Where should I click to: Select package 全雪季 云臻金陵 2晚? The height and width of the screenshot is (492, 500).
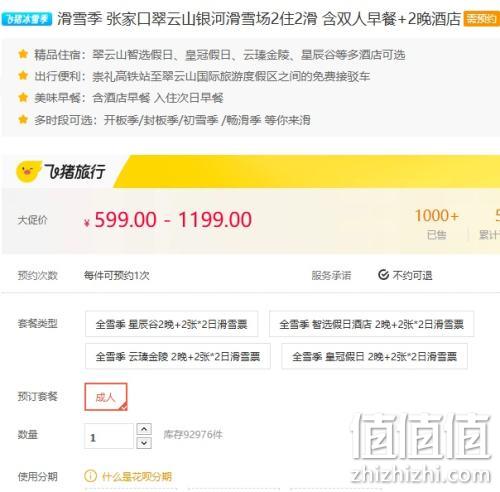click(178, 356)
